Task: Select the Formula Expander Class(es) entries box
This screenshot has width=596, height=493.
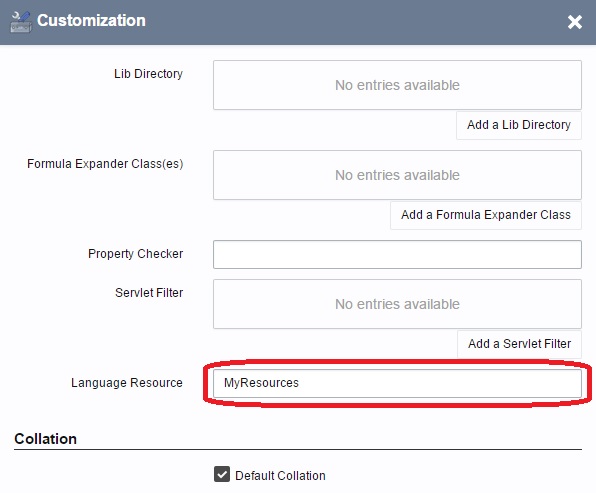Action: pos(397,175)
